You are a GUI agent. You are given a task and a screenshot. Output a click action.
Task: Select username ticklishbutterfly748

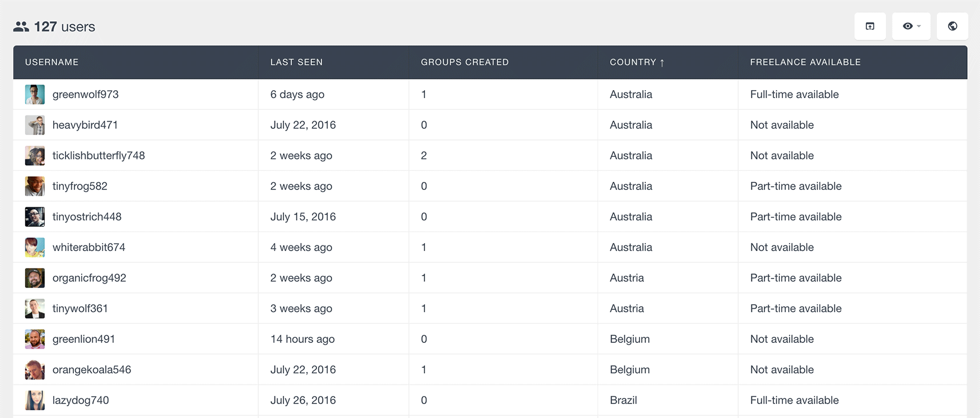point(99,156)
